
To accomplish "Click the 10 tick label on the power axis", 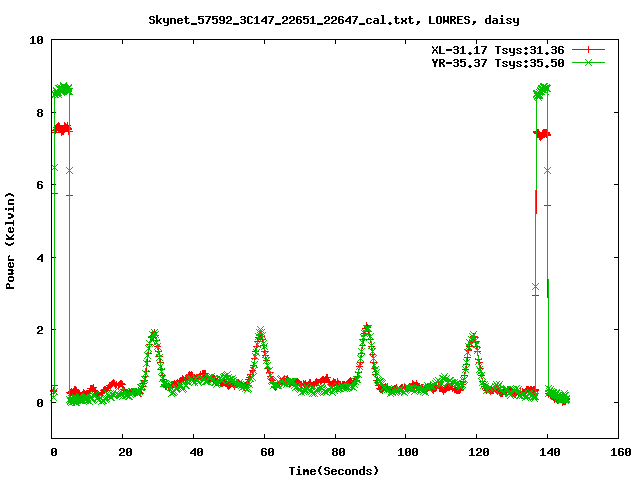I will (37, 40).
